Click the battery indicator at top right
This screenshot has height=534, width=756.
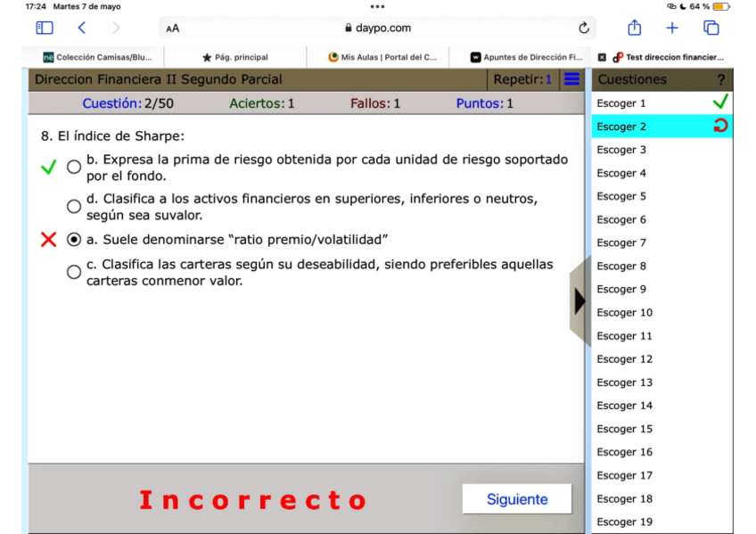(722, 6)
